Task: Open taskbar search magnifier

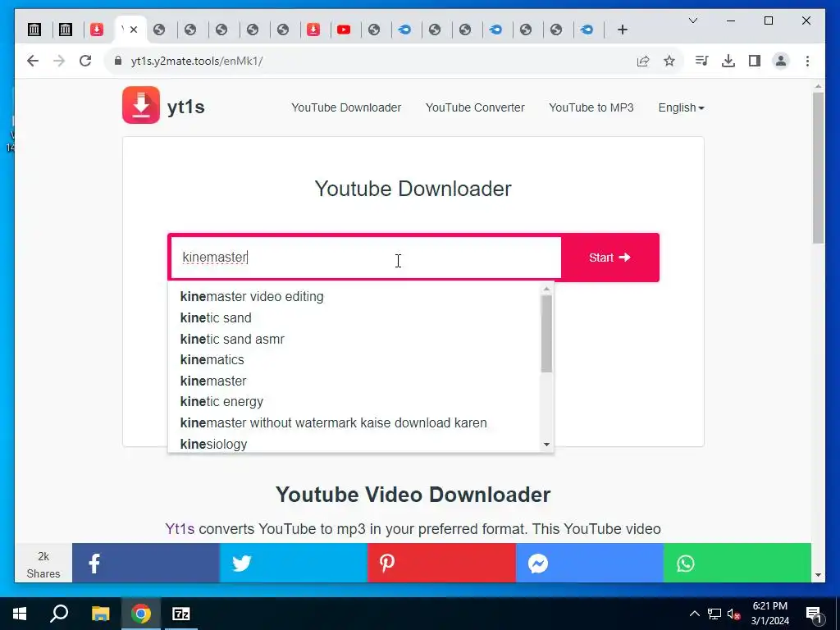Action: (x=59, y=614)
